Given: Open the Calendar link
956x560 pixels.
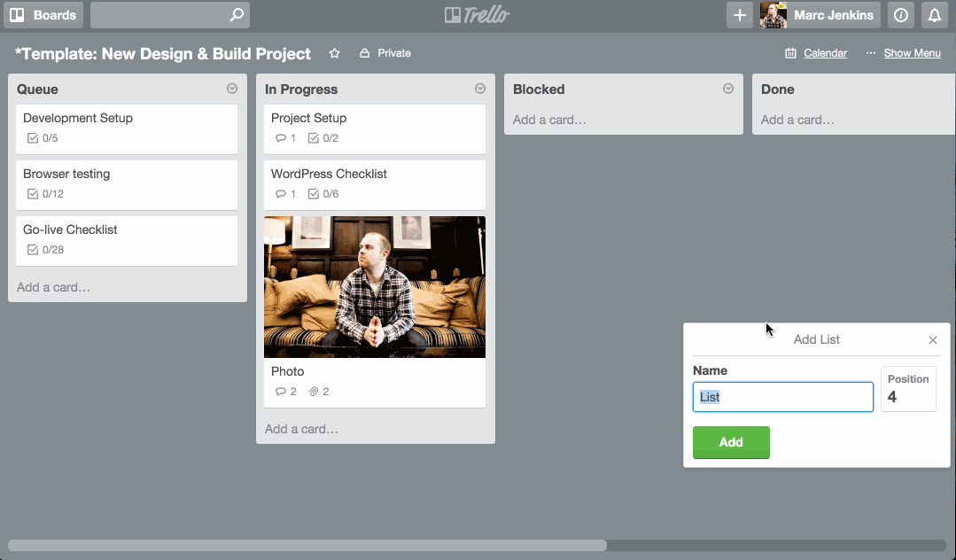Looking at the screenshot, I should coord(825,53).
